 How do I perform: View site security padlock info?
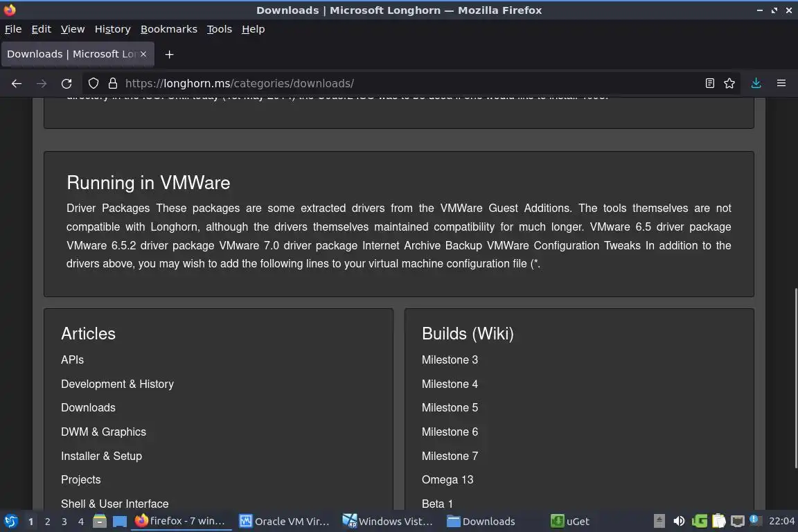pyautogui.click(x=113, y=84)
